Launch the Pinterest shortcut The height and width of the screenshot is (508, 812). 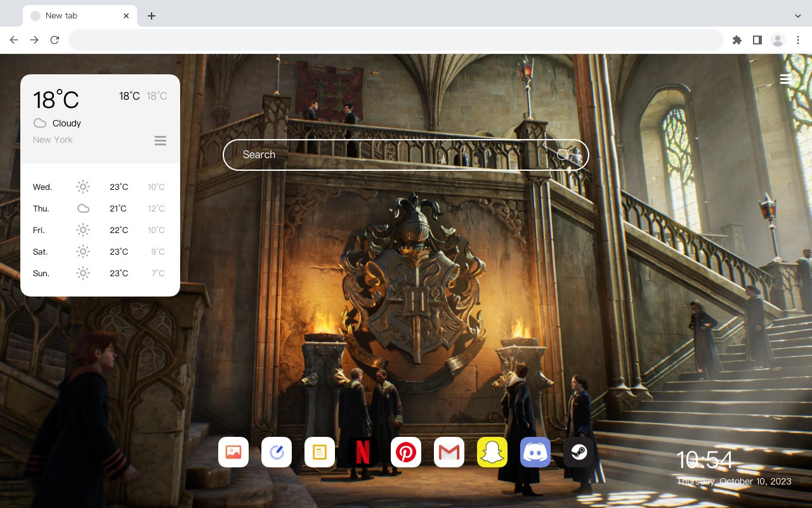(x=406, y=452)
